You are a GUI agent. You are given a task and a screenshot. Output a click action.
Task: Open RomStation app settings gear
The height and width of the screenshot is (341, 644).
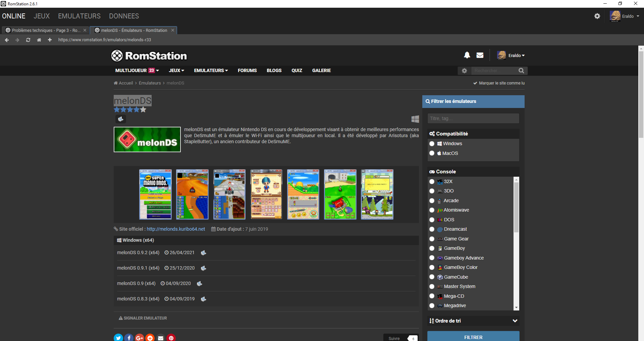point(597,16)
